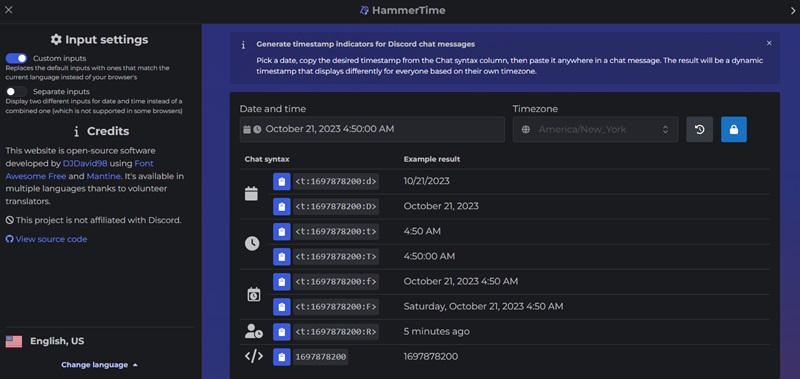Copy the raw 1697878200 unix timestamp
The image size is (800, 379).
(x=282, y=357)
